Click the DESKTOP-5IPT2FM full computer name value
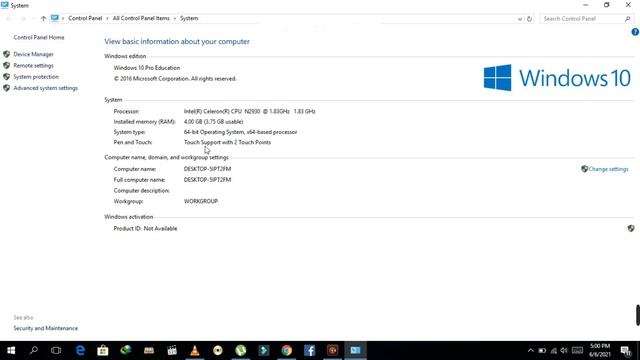Screen dimensions: 640x360 tap(207, 180)
